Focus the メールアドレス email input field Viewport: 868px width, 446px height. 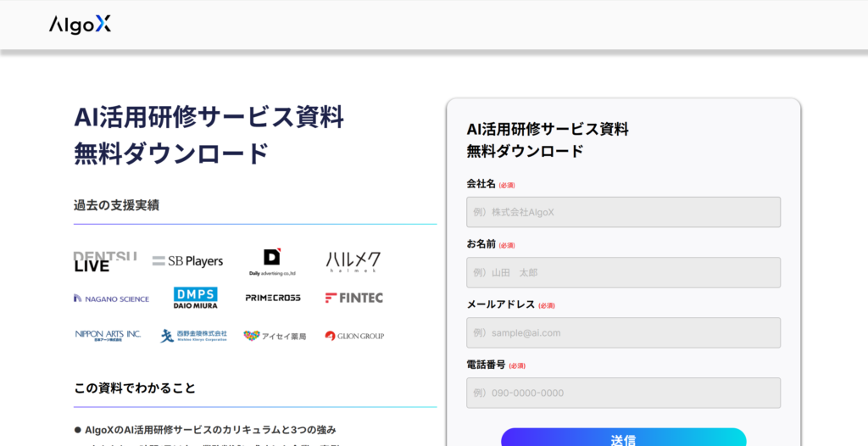pos(623,333)
